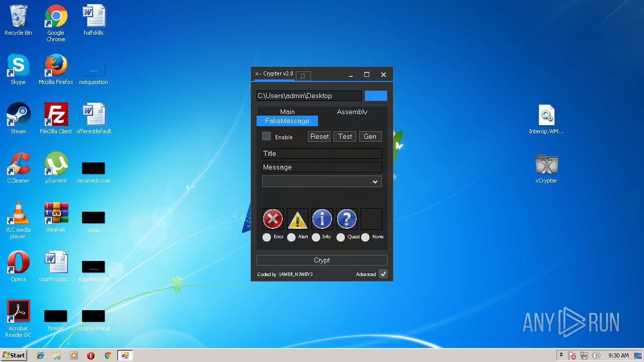Open Windows Media Player taskbar icon

pyautogui.click(x=74, y=355)
